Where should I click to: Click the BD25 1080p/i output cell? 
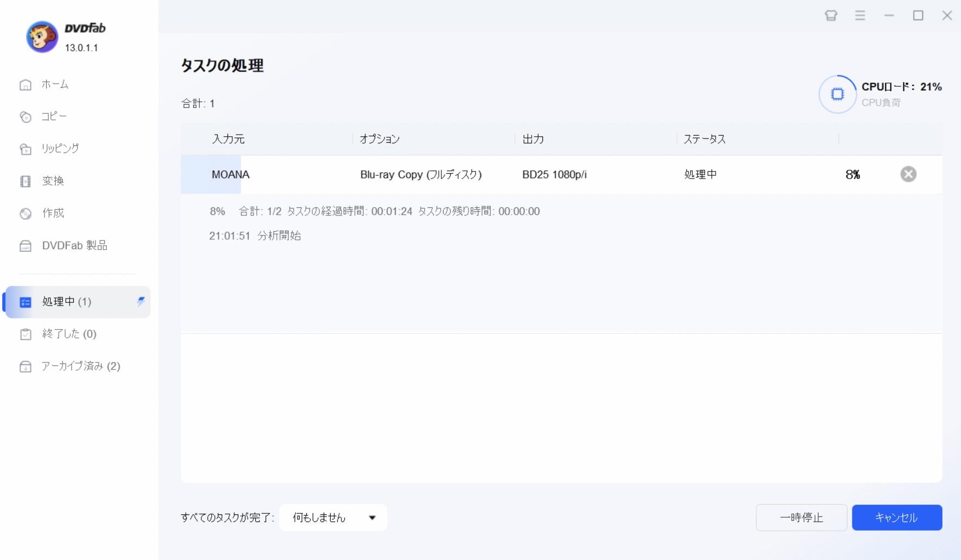554,175
